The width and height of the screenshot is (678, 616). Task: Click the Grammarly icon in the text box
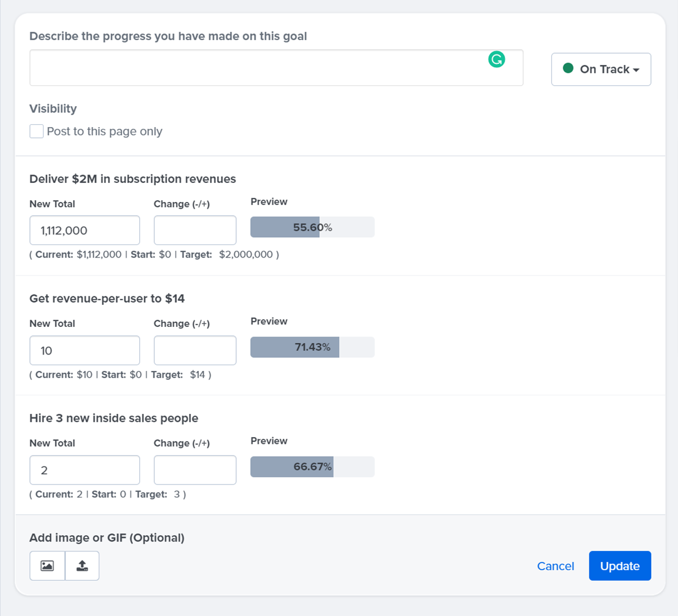click(497, 59)
